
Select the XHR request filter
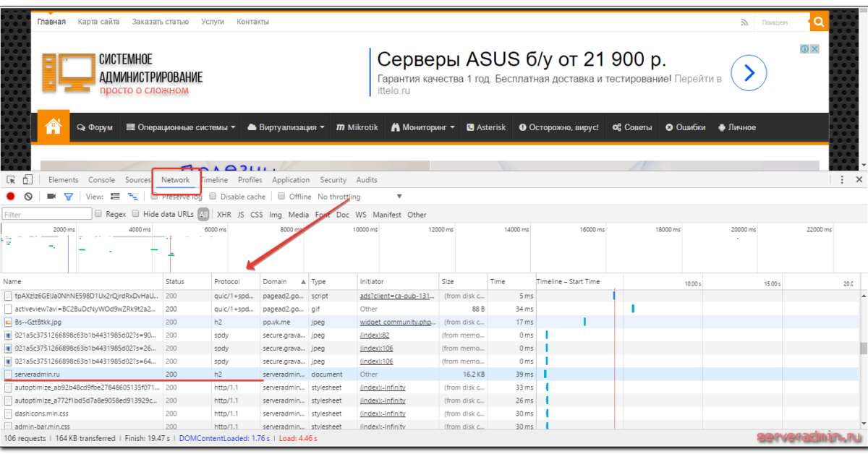(224, 214)
